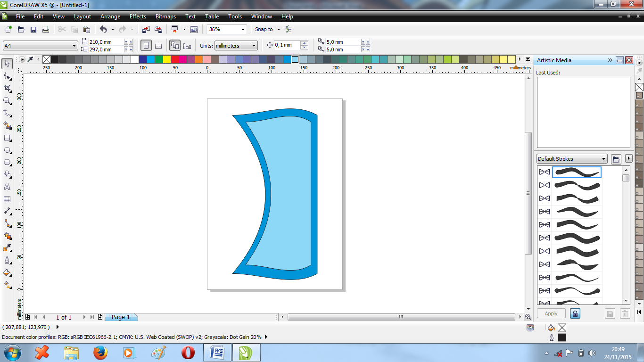Select the Polygon tool
Viewport: 644px width, 362px height.
click(7, 163)
